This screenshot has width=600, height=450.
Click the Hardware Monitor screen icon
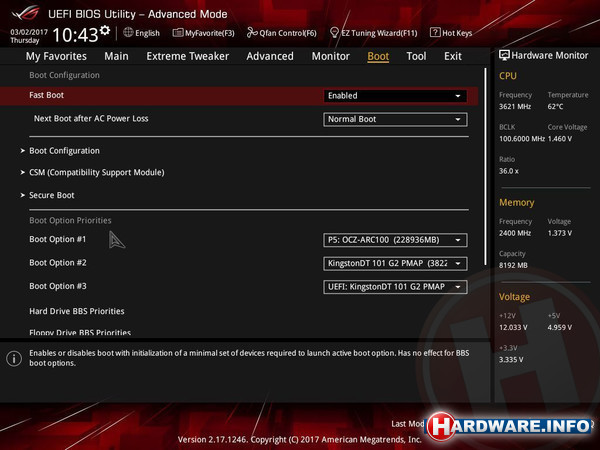point(504,55)
